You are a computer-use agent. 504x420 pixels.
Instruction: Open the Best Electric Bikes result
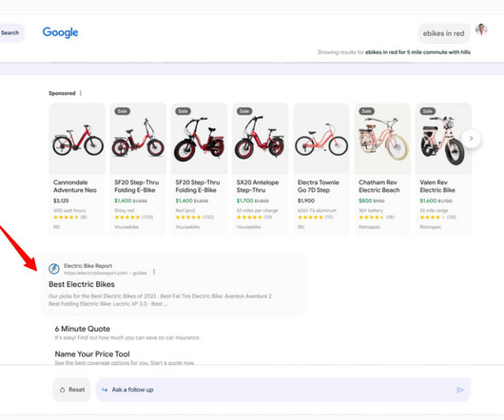[x=82, y=284]
